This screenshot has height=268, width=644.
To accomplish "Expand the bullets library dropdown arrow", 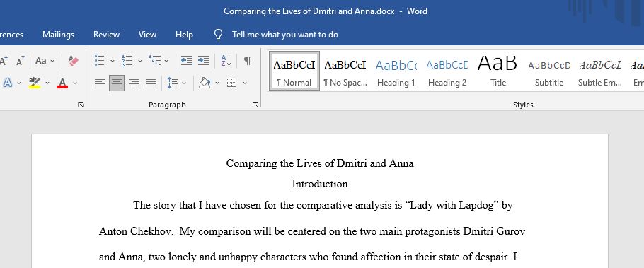I will pos(112,61).
